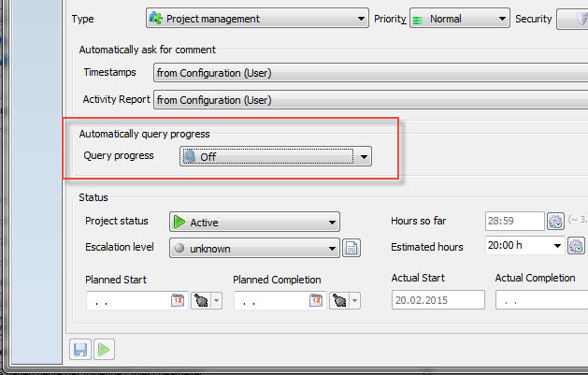The height and width of the screenshot is (375, 588).
Task: Click the document icon next to Escalation level
Action: [x=351, y=248]
